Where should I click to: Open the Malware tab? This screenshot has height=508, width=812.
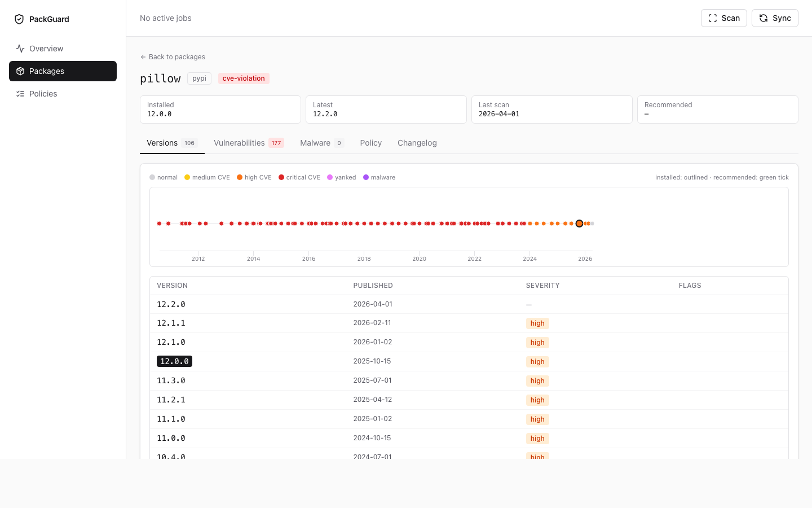[322, 143]
